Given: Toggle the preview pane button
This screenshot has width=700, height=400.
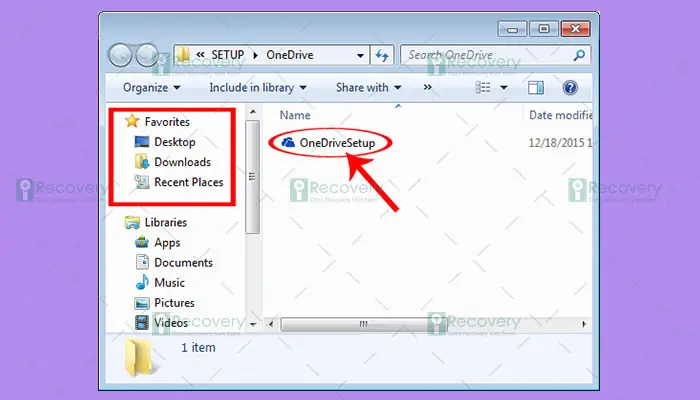Looking at the screenshot, I should click(x=536, y=88).
